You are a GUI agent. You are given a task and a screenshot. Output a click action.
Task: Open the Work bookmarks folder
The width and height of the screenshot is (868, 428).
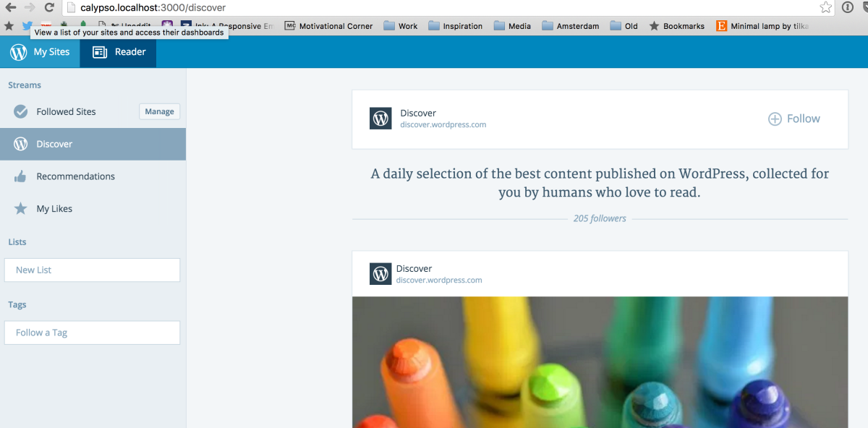(x=401, y=26)
